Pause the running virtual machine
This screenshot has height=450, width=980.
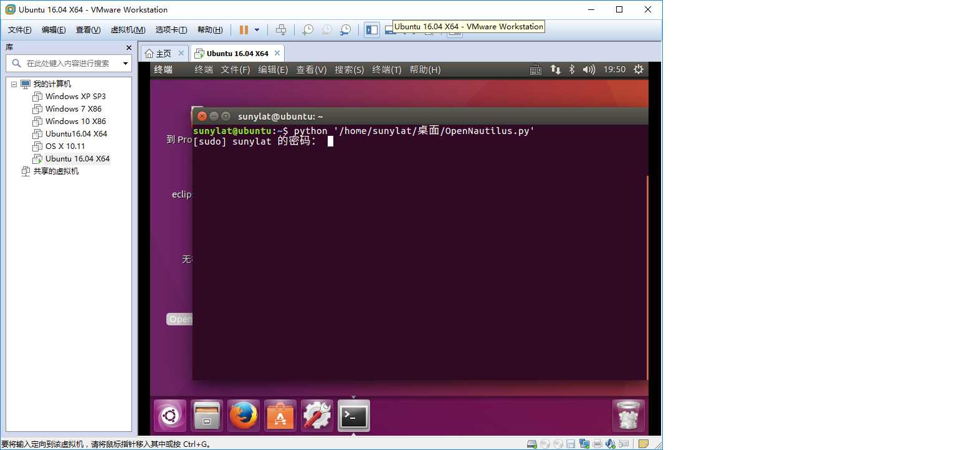244,30
